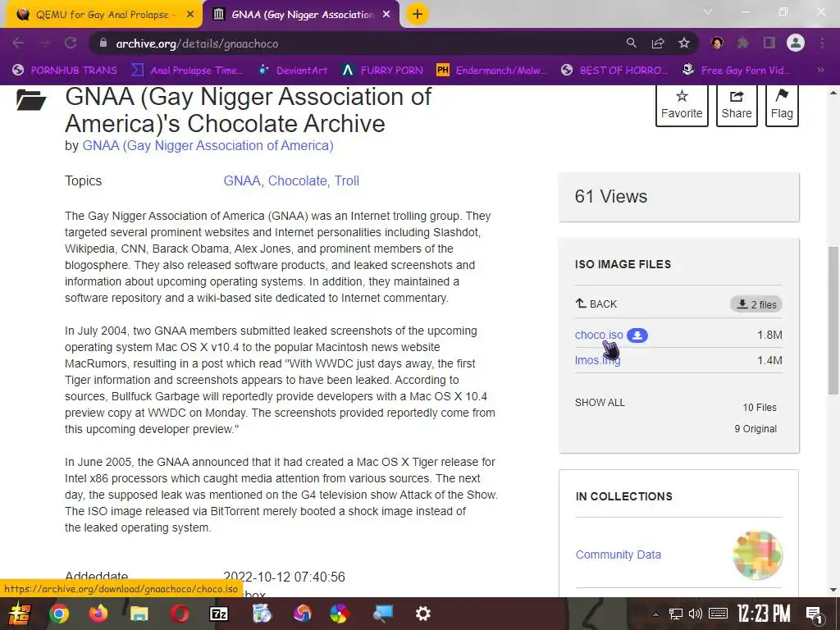Image resolution: width=840 pixels, height=630 pixels.
Task: Open Firefox from the taskbar
Action: [98, 614]
